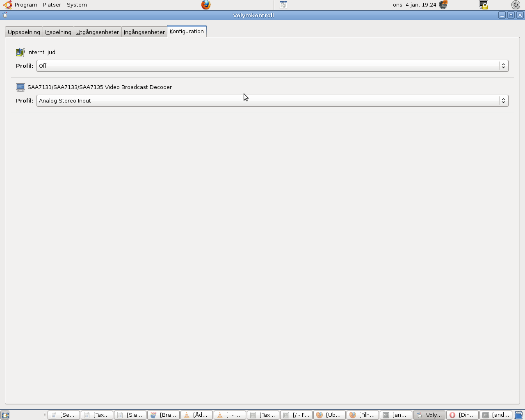Go to the Ingångsenheter tab
The width and height of the screenshot is (525, 420).
(144, 32)
